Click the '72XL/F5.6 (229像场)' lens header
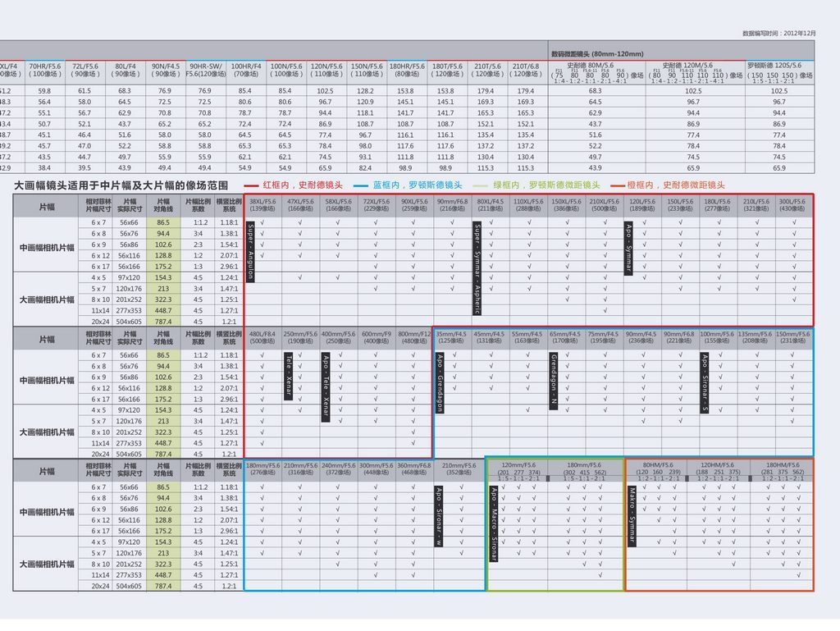 [x=376, y=204]
